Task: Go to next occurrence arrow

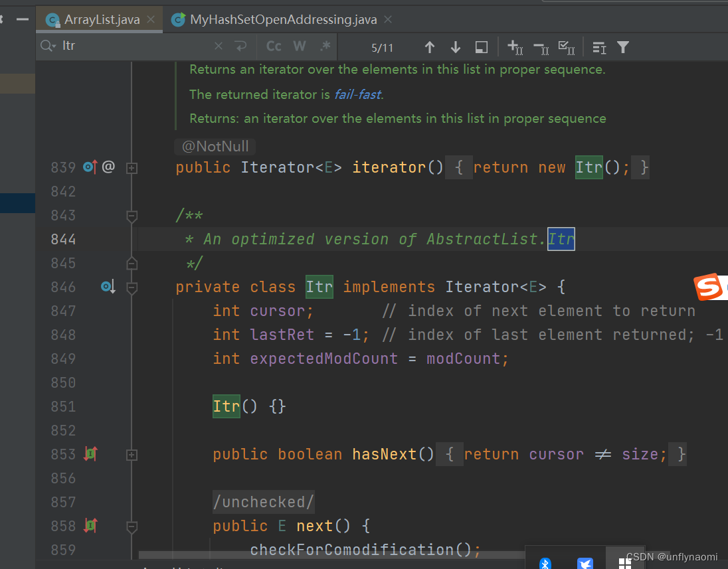Action: 456,47
